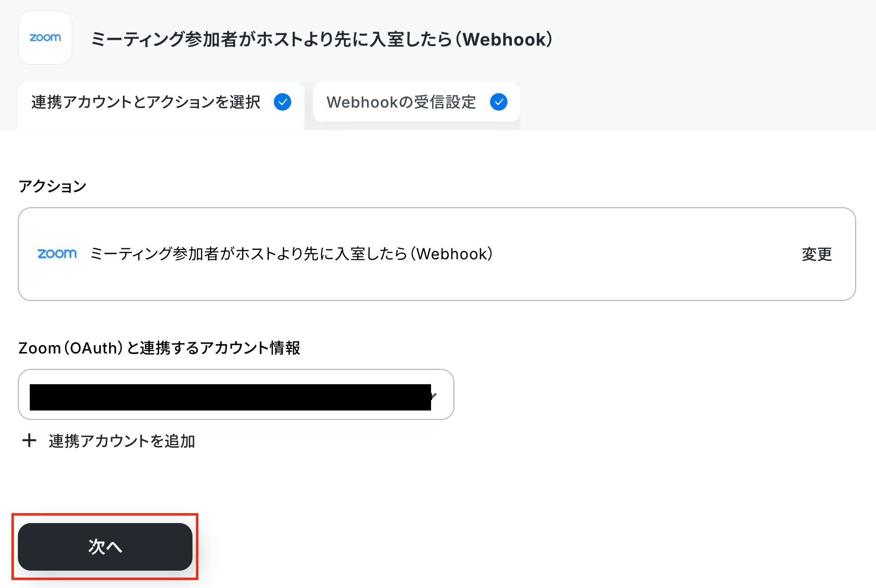Click the 連携アカウントとアクションを選択 tab label text
This screenshot has width=876, height=588.
tap(146, 102)
